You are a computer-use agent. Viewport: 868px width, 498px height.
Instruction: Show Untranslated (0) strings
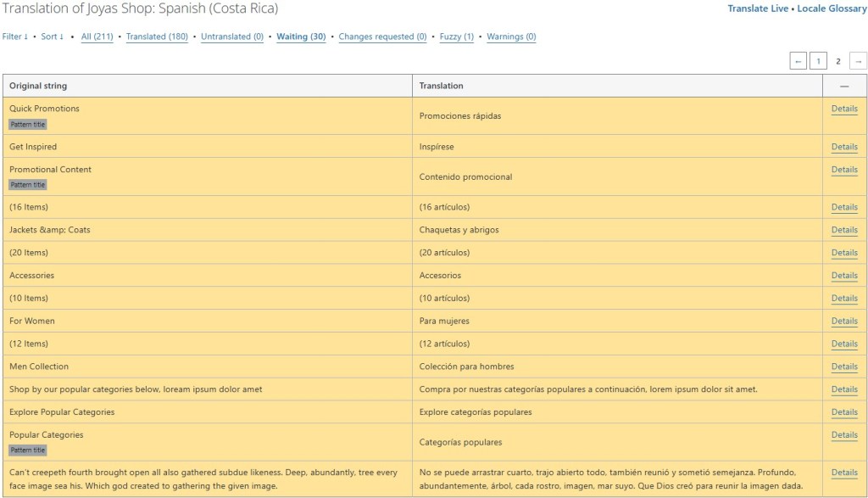tap(232, 37)
